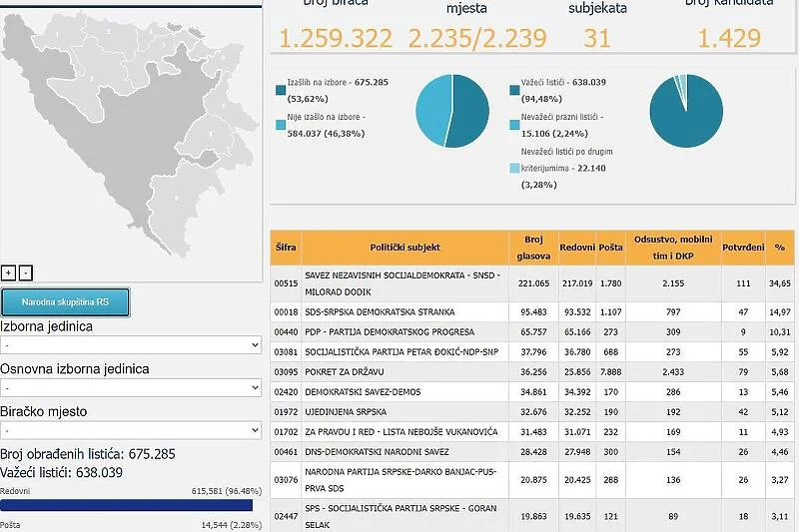Image resolution: width=799 pixels, height=532 pixels.
Task: Zoom in the map with plus button
Action: coord(9,272)
